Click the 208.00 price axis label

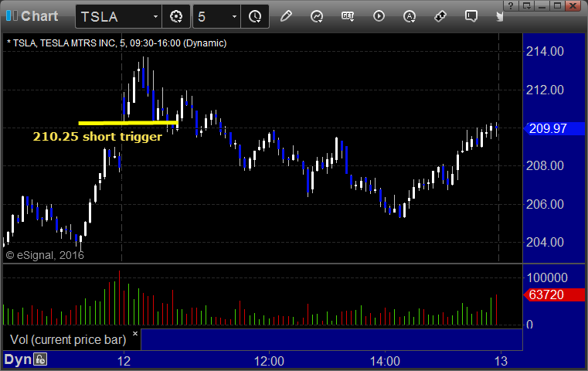pyautogui.click(x=545, y=166)
